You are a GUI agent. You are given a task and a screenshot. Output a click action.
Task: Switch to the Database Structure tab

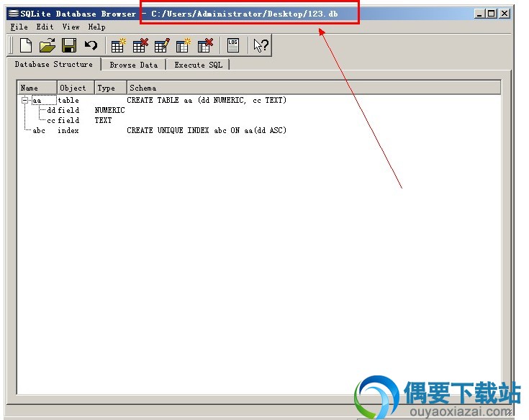(x=54, y=64)
